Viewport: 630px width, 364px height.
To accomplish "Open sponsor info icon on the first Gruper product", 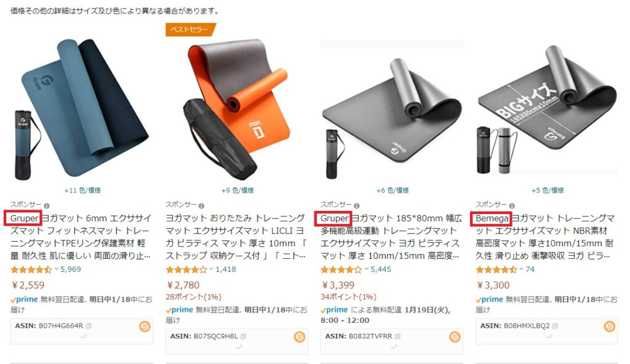I will (x=47, y=206).
